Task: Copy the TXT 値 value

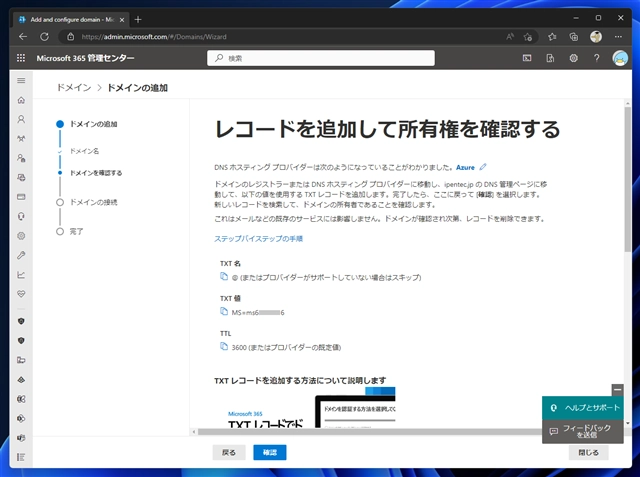Action: 224,312
